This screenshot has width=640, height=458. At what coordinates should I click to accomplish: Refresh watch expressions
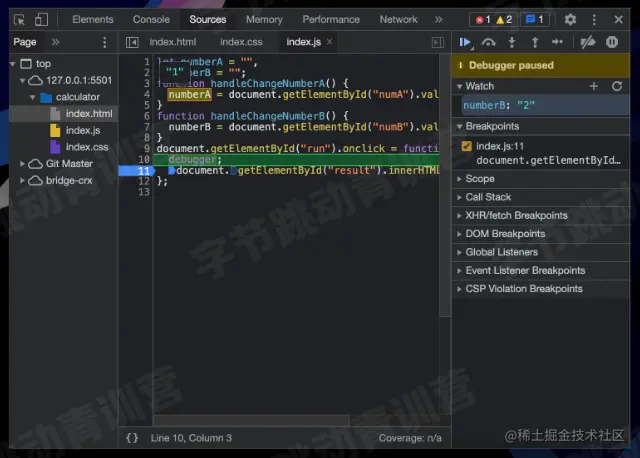pyautogui.click(x=617, y=86)
